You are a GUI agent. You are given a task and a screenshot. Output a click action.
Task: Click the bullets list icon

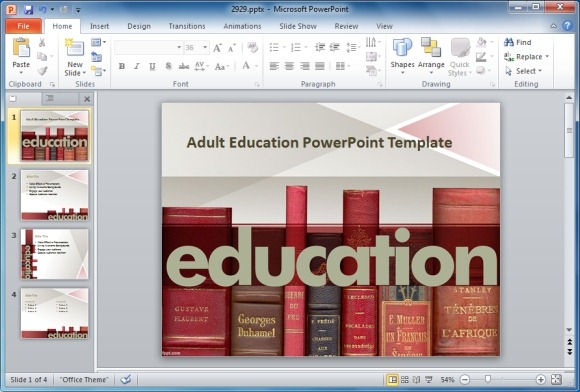(x=274, y=47)
